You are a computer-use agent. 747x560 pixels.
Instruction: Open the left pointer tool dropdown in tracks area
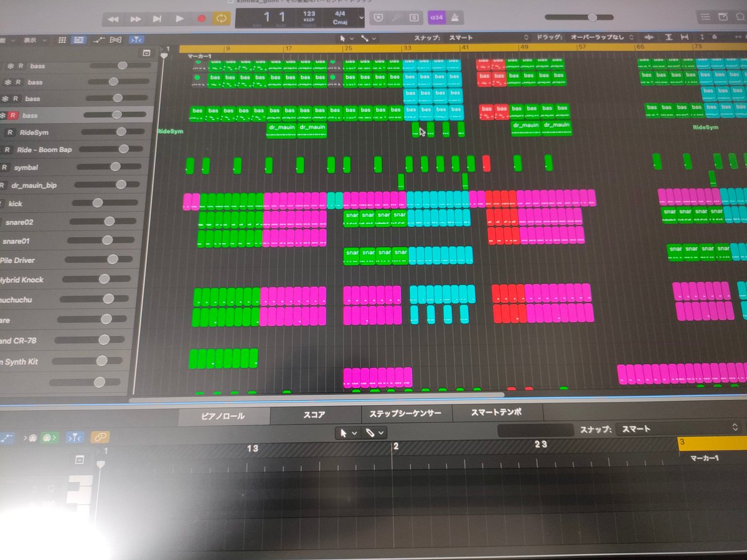point(345,39)
